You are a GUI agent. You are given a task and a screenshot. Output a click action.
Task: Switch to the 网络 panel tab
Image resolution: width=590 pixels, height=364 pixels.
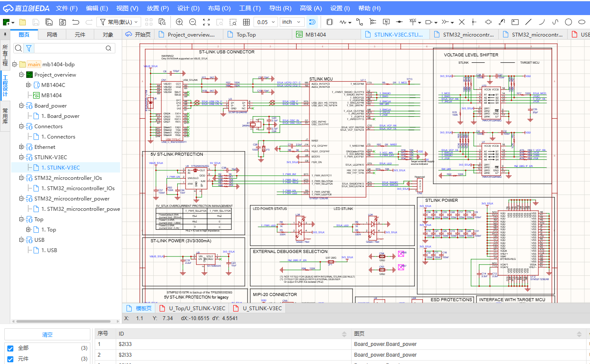coord(52,34)
